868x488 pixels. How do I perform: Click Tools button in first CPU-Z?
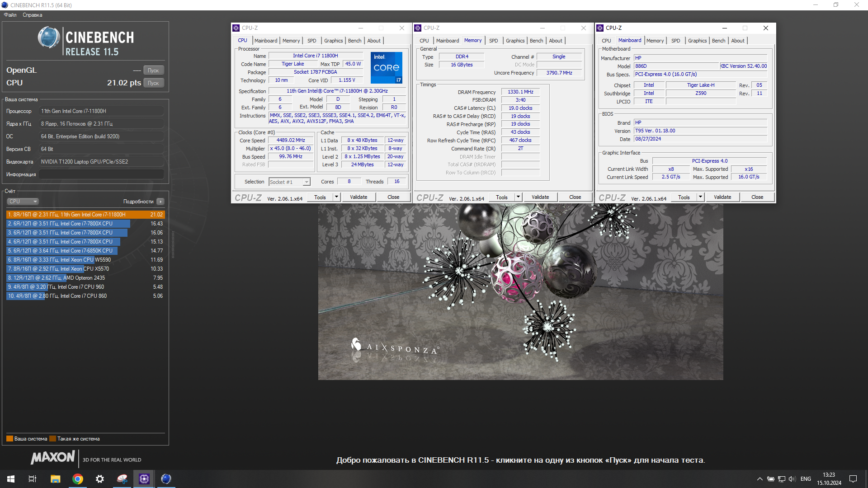point(320,197)
